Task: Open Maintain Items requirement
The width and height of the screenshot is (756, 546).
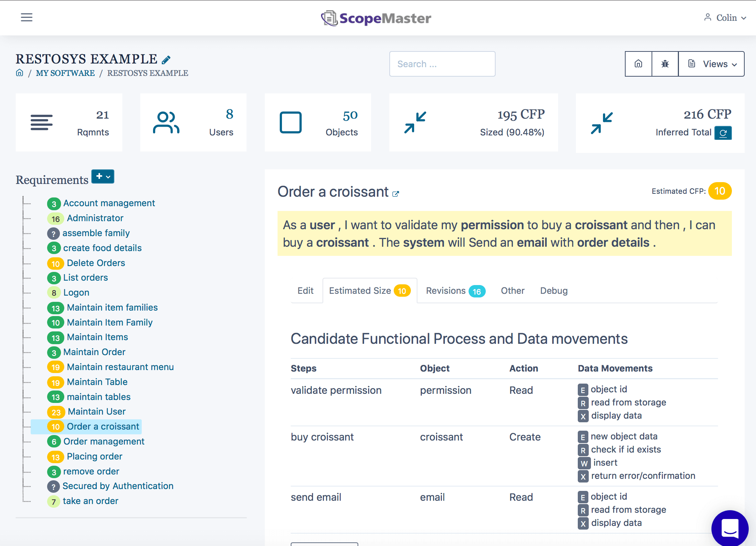Action: [x=98, y=337]
